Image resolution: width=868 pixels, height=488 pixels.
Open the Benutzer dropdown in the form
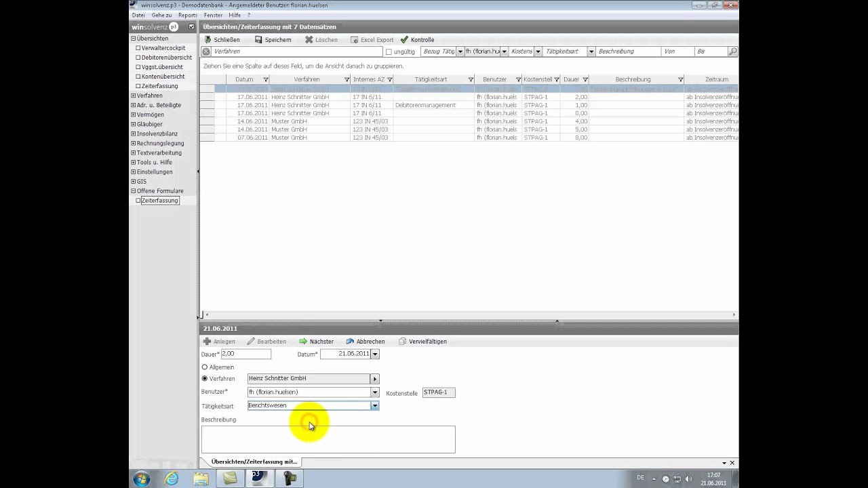375,392
